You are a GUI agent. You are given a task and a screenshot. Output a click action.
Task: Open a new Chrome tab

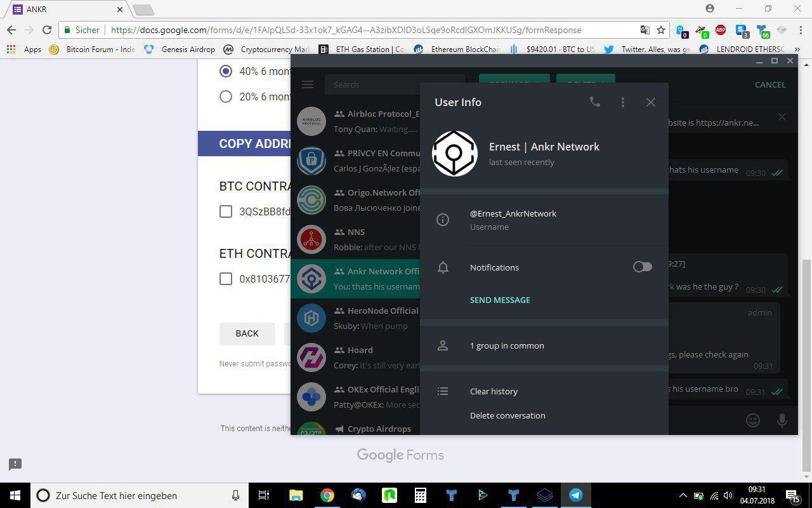(x=143, y=10)
